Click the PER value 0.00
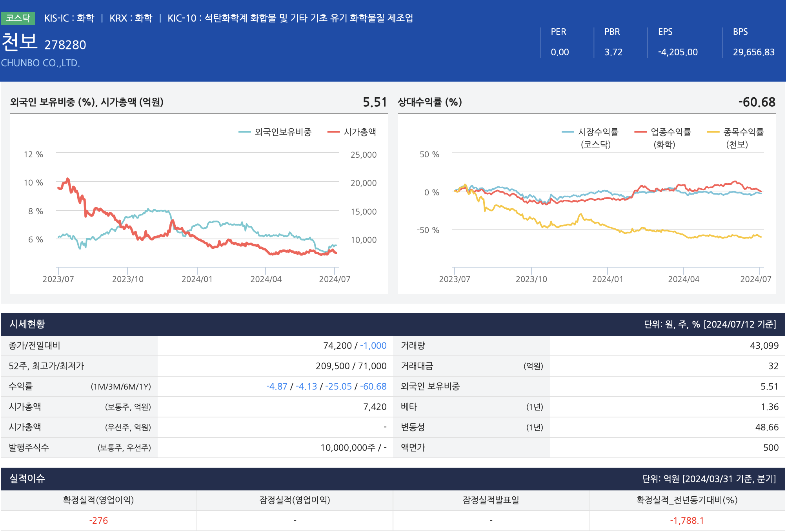 click(x=559, y=52)
